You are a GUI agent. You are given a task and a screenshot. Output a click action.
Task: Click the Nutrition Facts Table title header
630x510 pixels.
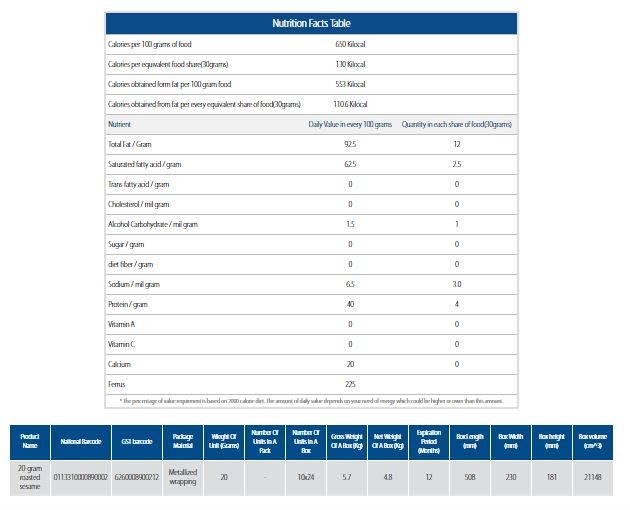coord(311,23)
